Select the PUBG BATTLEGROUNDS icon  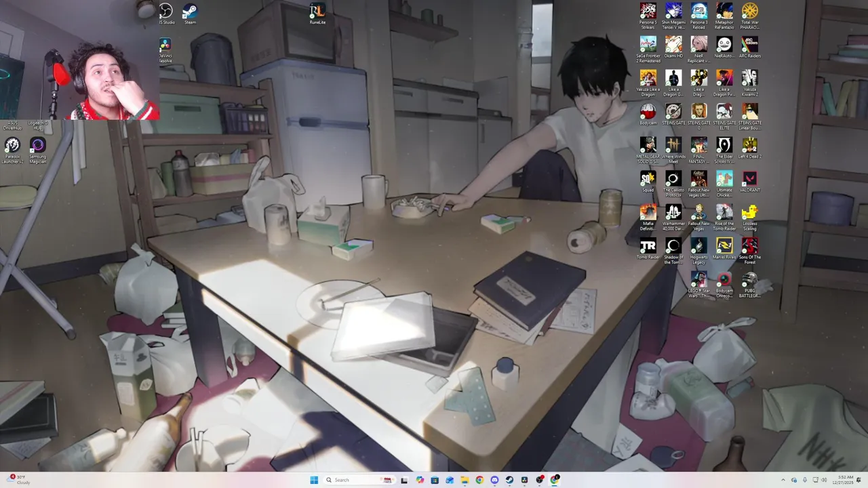point(749,284)
